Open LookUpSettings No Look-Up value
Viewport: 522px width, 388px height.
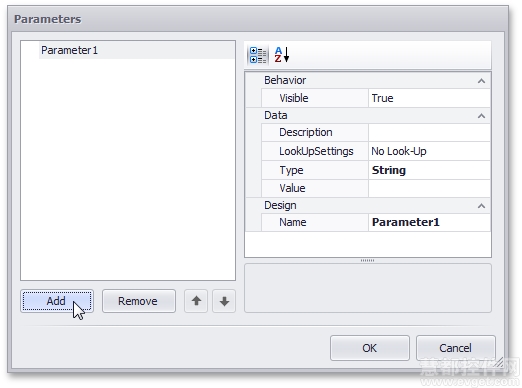(429, 151)
